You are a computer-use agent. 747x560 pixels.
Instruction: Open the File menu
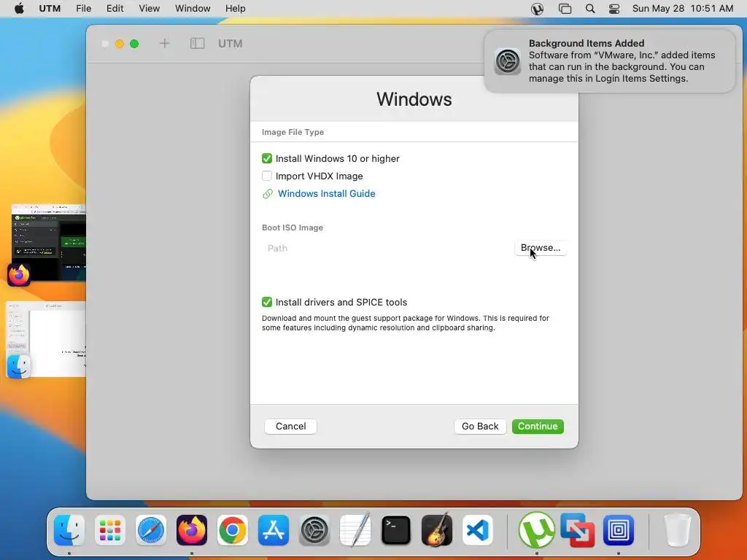(84, 9)
